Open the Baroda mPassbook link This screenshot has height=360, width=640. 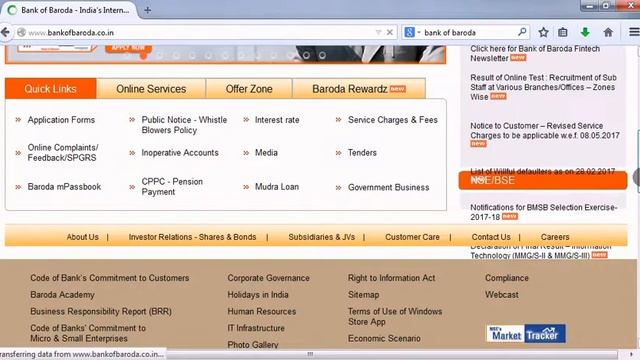tap(64, 187)
